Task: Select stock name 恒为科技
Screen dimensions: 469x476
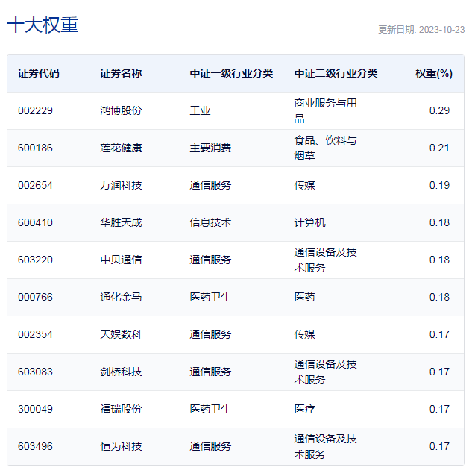Action: click(121, 447)
